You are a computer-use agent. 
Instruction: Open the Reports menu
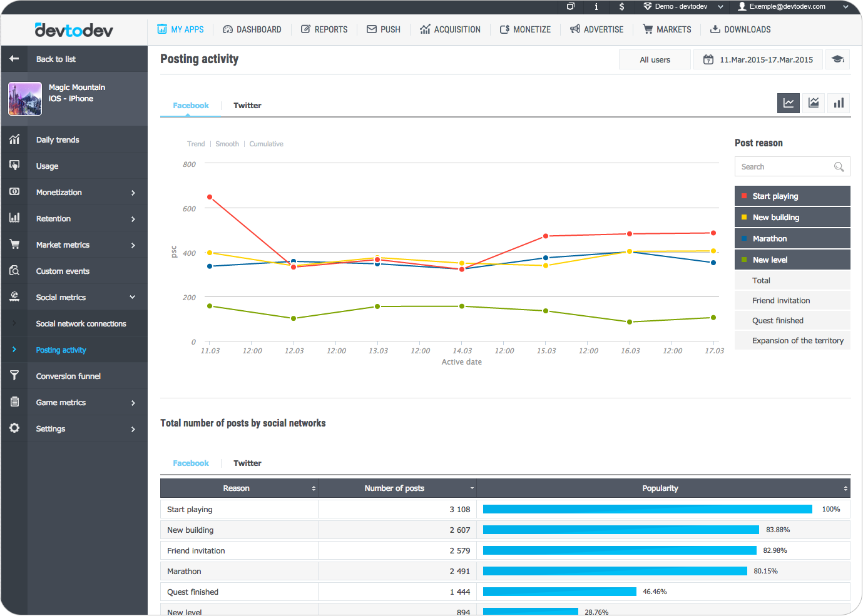[x=324, y=29]
